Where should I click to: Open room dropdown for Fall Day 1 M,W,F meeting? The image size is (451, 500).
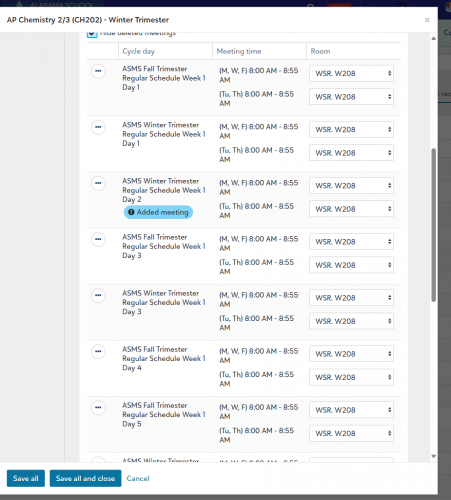pyautogui.click(x=351, y=73)
